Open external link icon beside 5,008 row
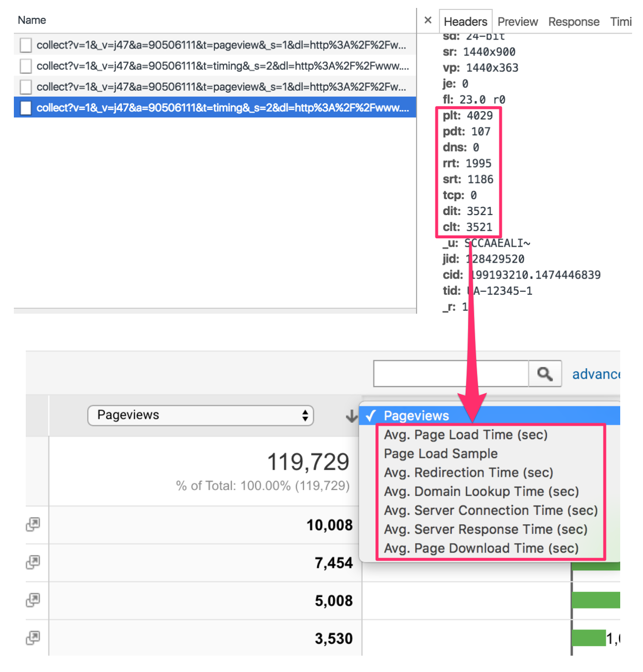This screenshot has width=643, height=672. pos(33,600)
